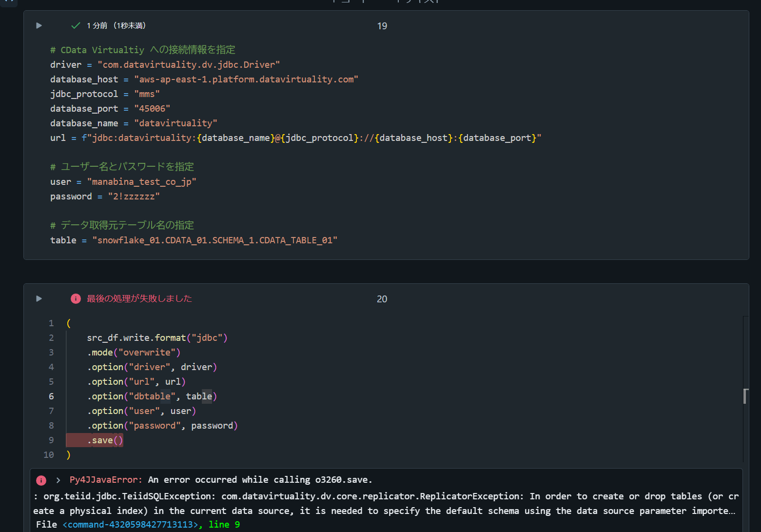Click the Py4JJavaError message text
761x532 pixels.
coord(221,480)
